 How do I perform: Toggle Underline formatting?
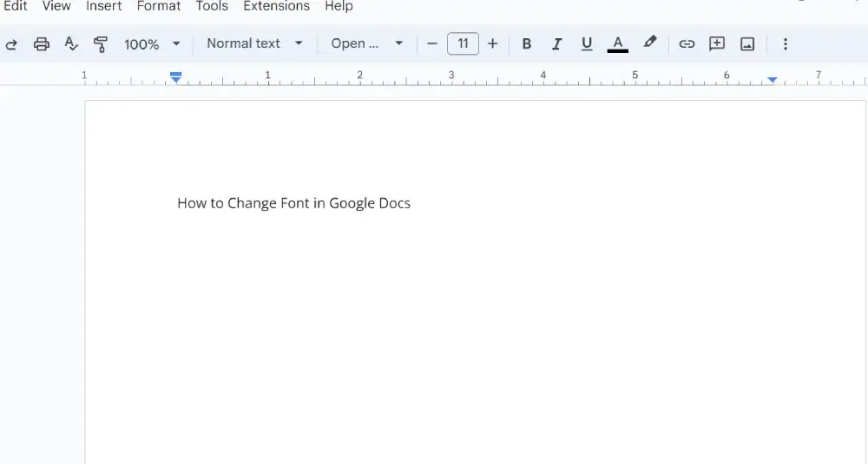pyautogui.click(x=587, y=43)
